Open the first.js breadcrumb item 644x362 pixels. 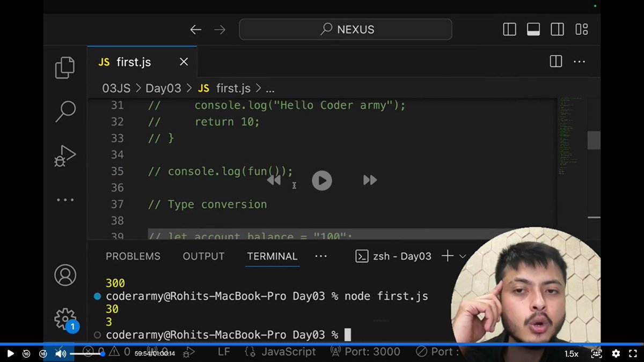[224, 88]
